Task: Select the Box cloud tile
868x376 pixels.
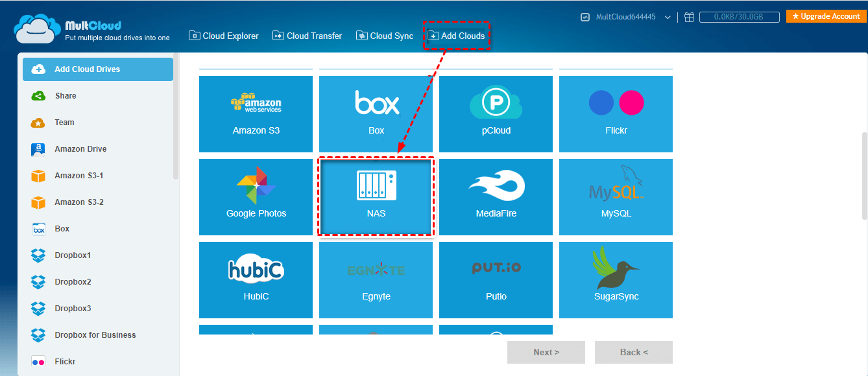Action: point(376,114)
